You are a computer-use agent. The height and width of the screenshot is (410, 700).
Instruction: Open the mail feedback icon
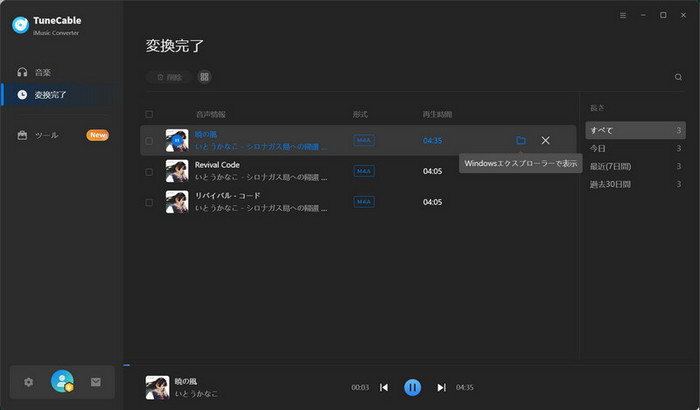(x=96, y=382)
